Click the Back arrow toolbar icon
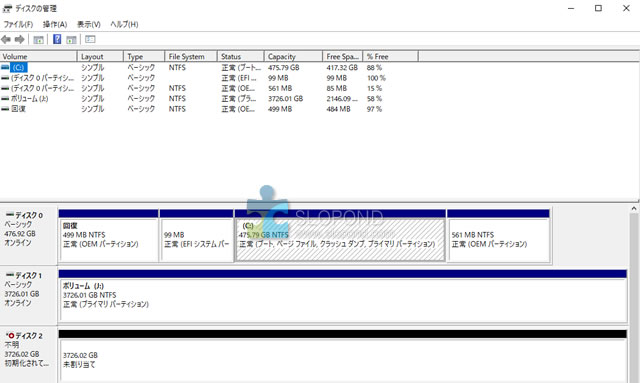 click(6, 39)
